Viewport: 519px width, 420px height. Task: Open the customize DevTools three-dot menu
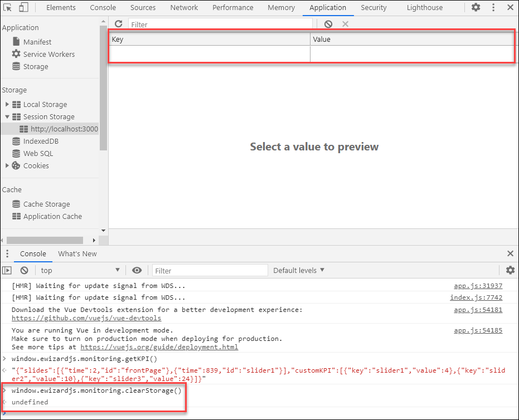[494, 7]
